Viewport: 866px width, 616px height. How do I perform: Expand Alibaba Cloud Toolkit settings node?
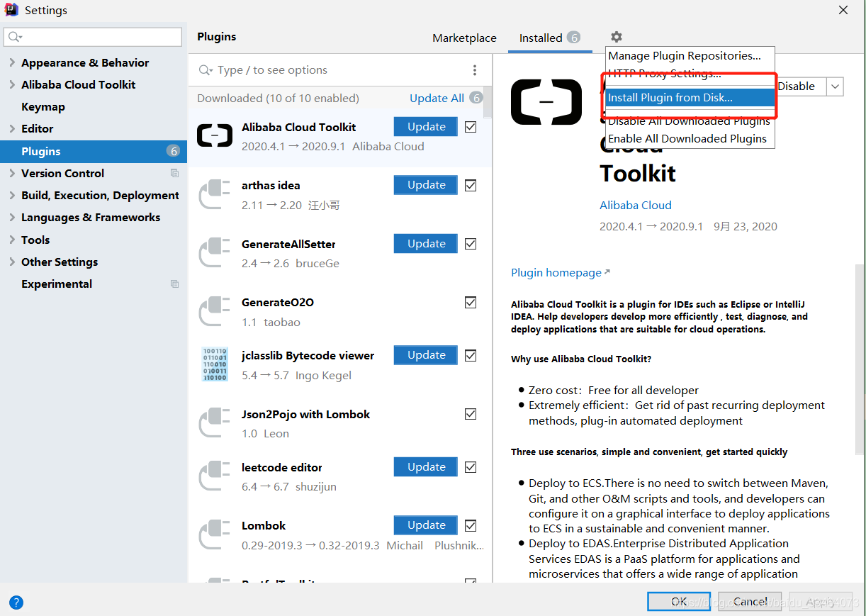12,84
